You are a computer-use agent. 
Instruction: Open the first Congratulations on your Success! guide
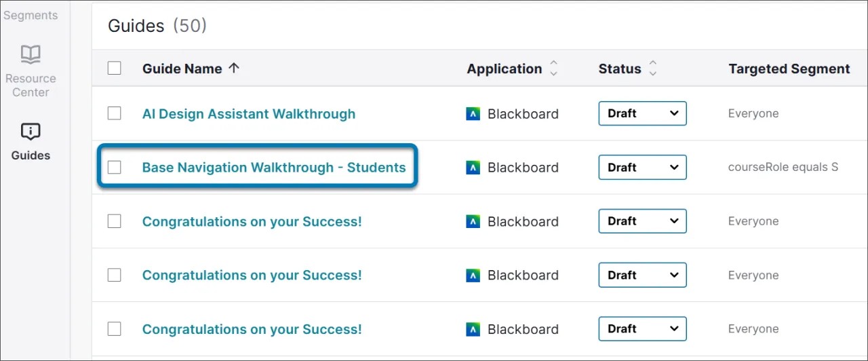pos(252,221)
